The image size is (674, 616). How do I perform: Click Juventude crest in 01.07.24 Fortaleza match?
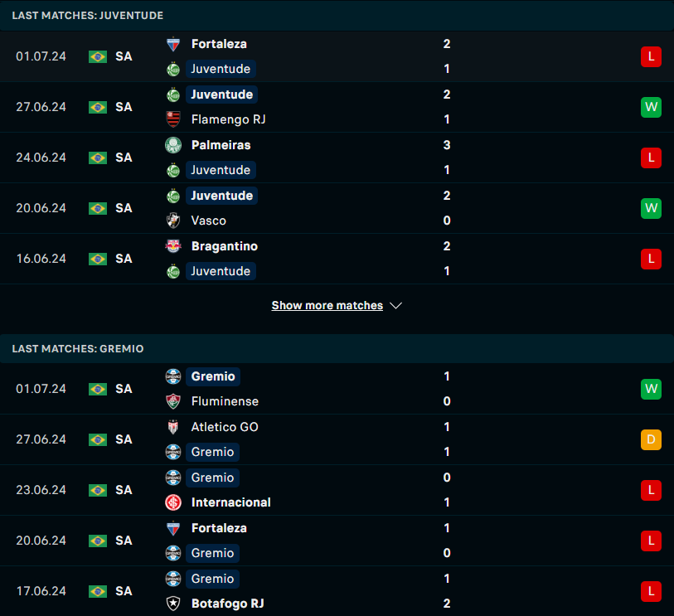173,69
